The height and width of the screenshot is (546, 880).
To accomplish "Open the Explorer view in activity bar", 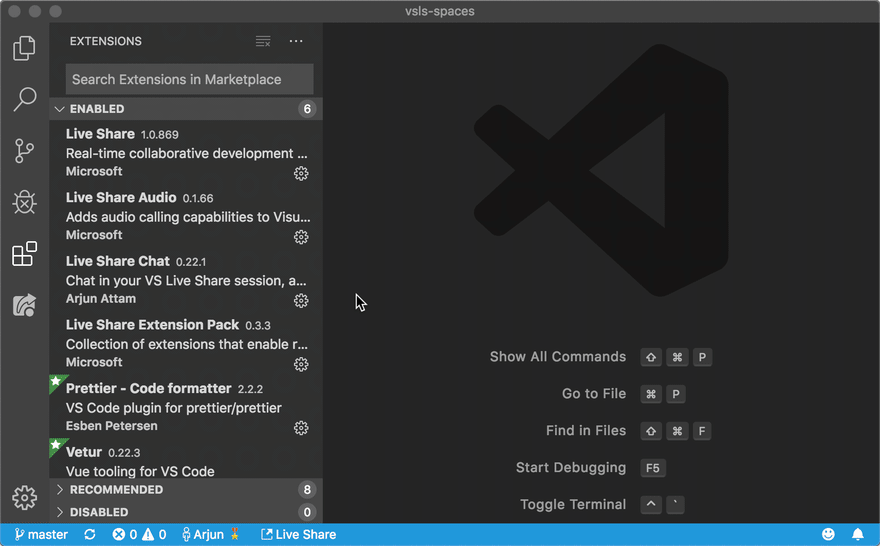I will tap(24, 48).
